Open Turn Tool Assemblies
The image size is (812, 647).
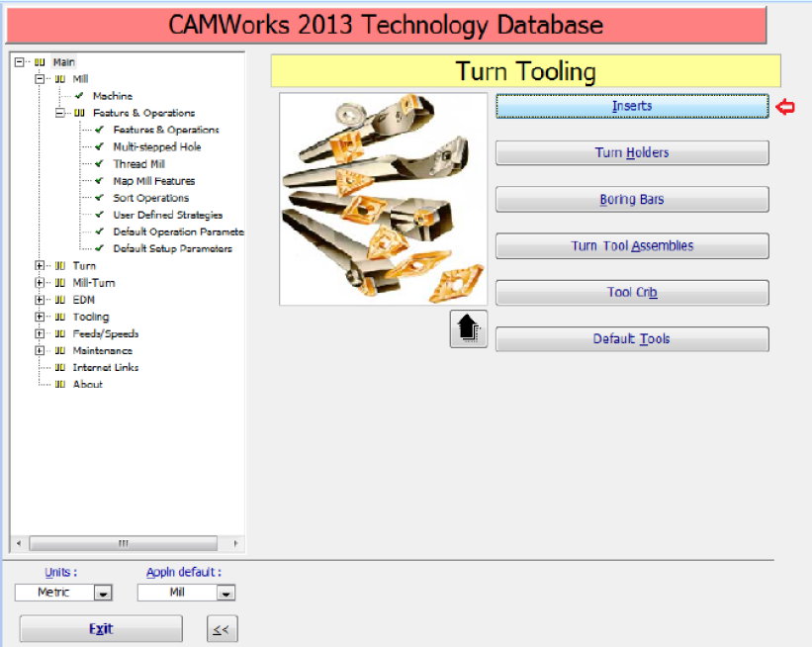coord(632,246)
